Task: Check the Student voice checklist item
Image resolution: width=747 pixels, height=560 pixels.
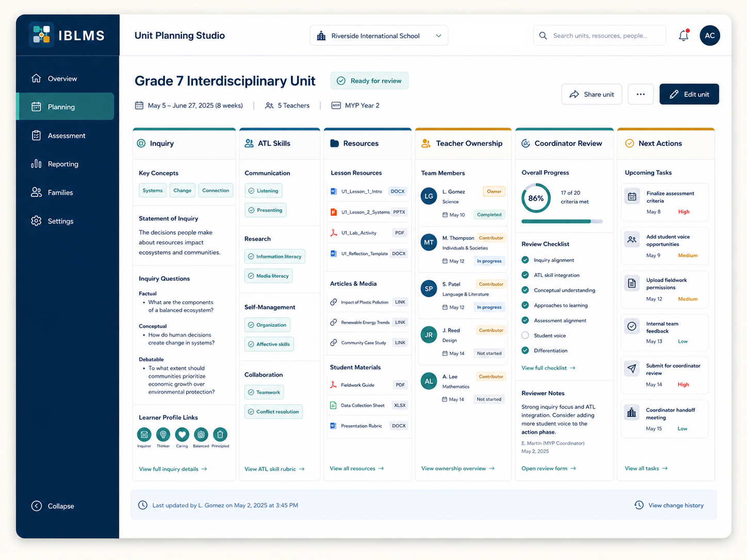Action: coord(525,335)
